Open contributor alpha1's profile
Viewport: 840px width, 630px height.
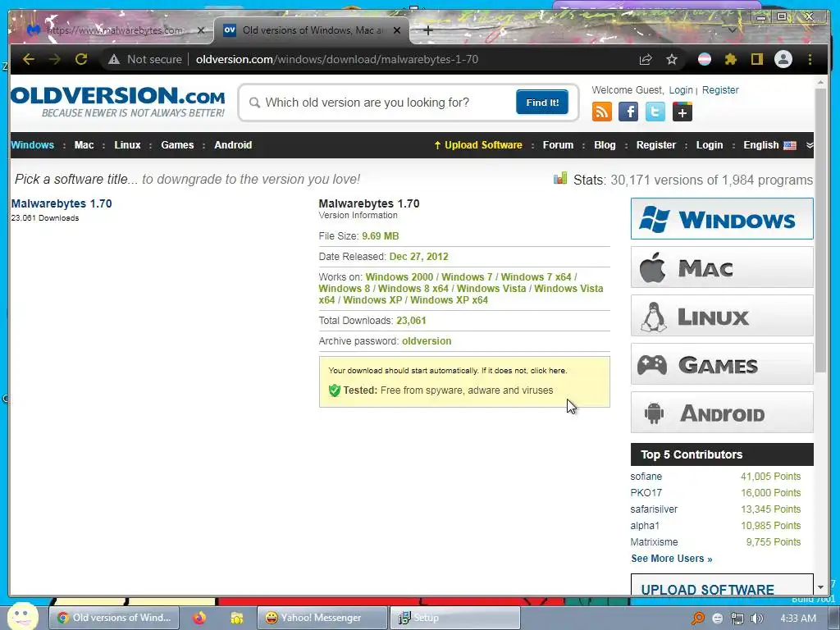pos(645,526)
